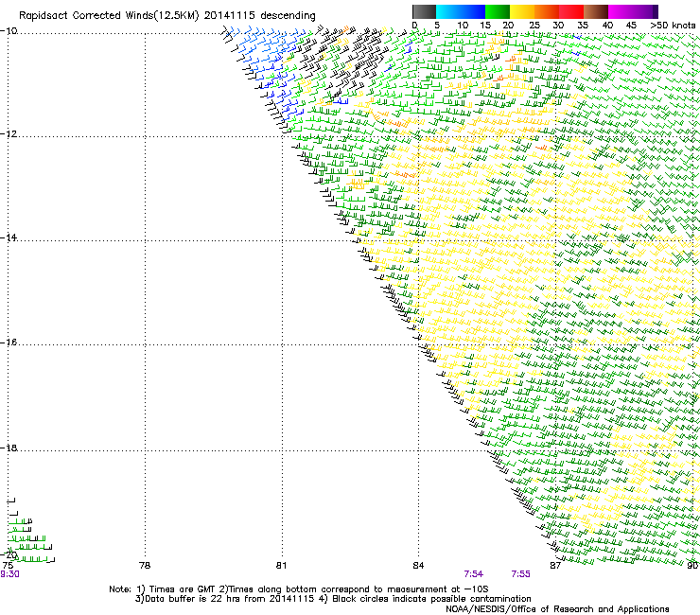The image size is (700, 615).
Task: Click the date '20141115 descending' in title
Action: (260, 16)
